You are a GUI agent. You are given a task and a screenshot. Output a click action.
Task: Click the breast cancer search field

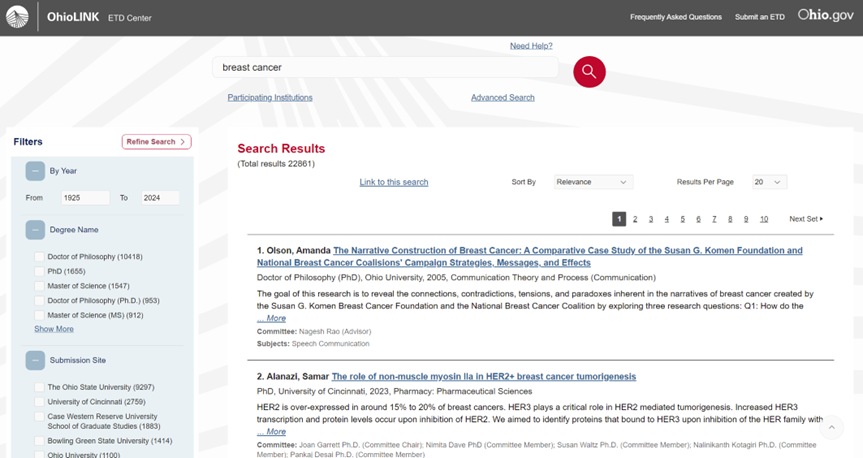coord(385,68)
